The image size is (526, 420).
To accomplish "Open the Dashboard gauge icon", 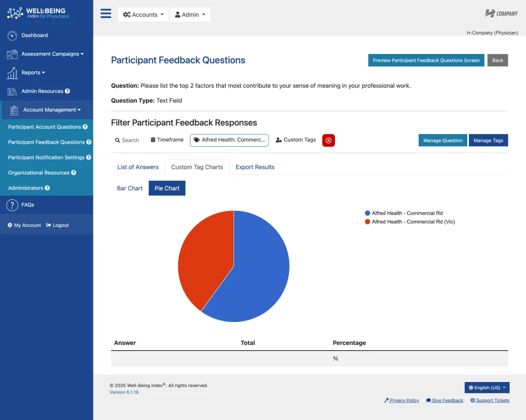I will click(x=12, y=35).
